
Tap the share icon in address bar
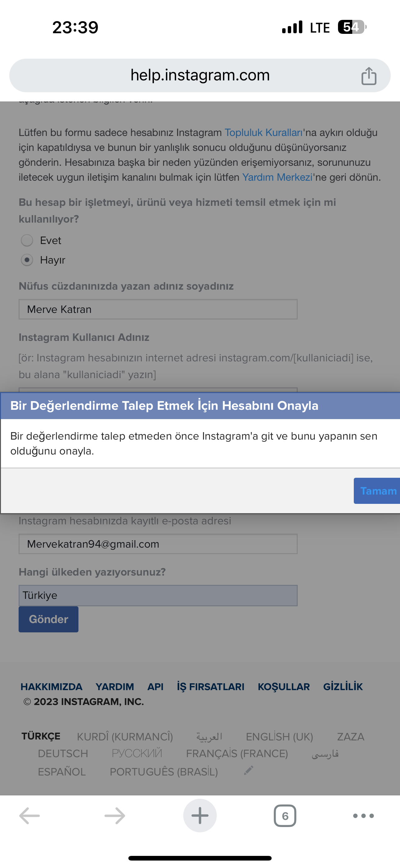(x=369, y=76)
